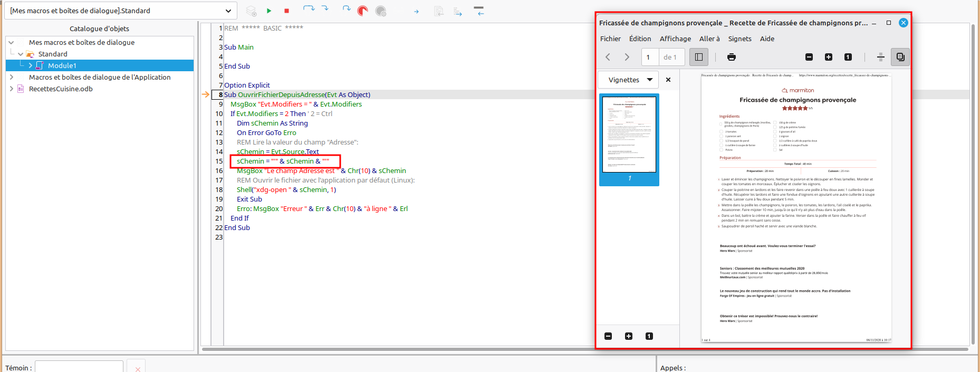Collapse the Standard library node
This screenshot has width=980, height=372.
(x=21, y=54)
